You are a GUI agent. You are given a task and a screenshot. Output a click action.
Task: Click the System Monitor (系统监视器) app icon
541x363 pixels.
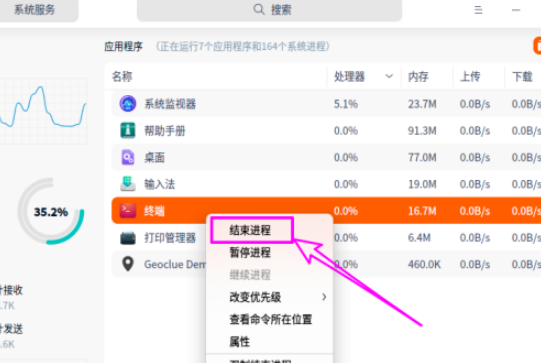click(128, 104)
